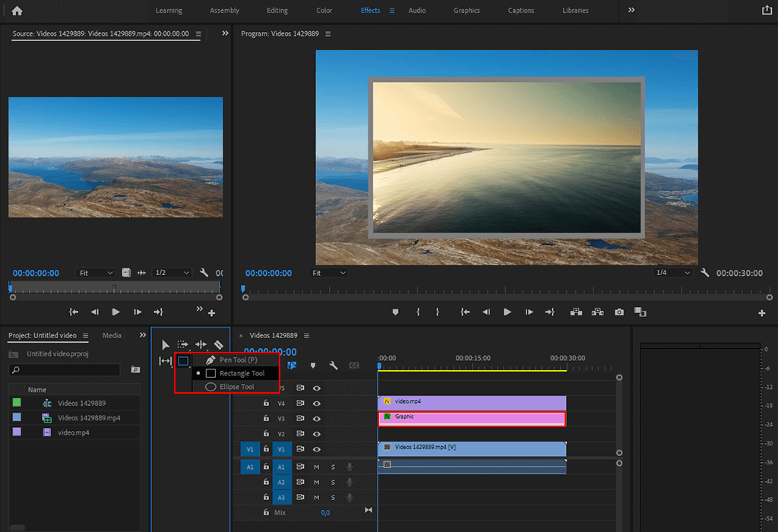Select the Selection tool arrow
778x532 pixels.
click(x=166, y=344)
